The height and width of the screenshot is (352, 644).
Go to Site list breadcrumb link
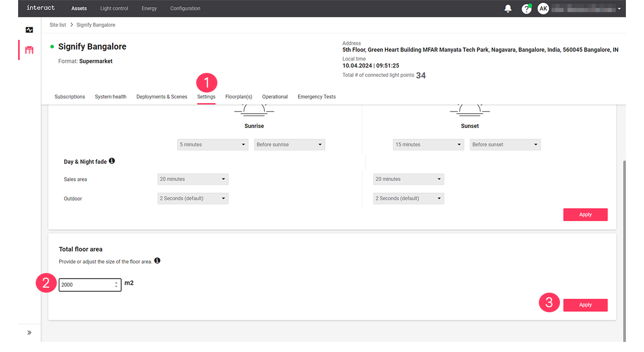point(58,25)
